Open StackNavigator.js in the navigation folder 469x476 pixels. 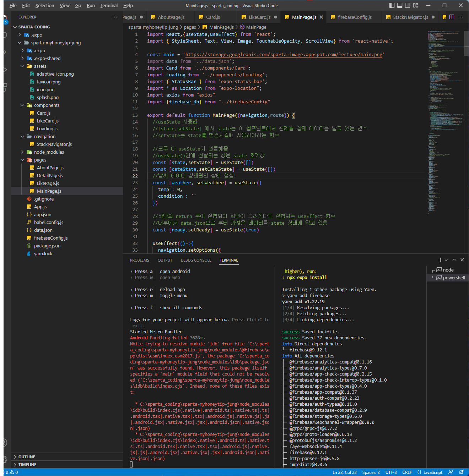coord(54,144)
